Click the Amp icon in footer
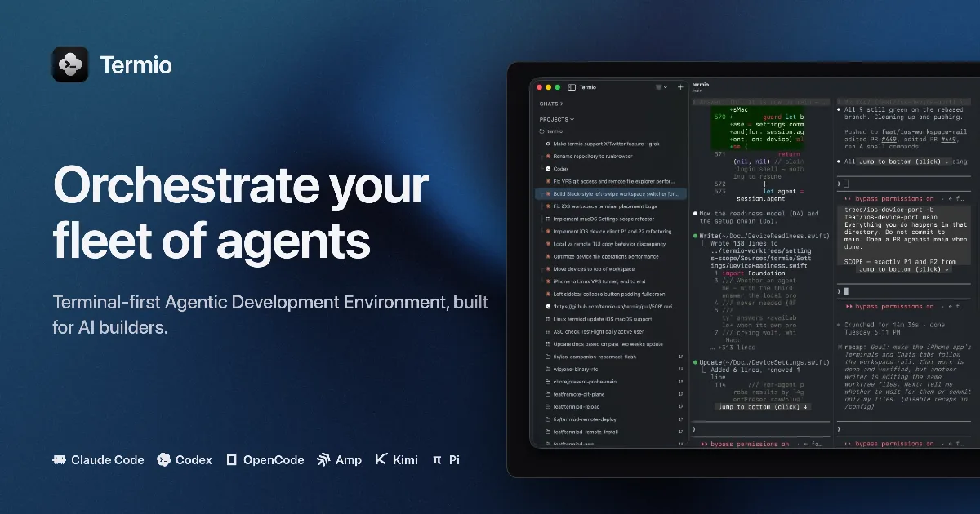 tap(323, 460)
